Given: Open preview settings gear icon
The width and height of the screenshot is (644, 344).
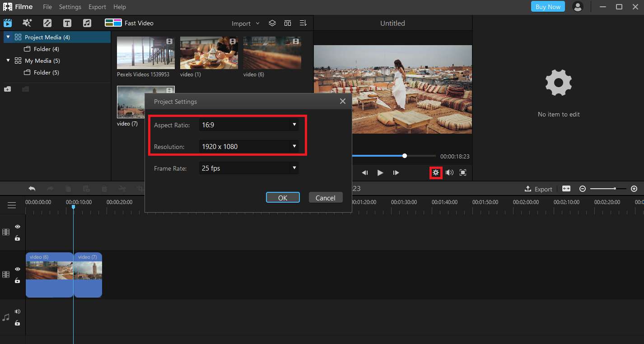Looking at the screenshot, I should point(436,172).
